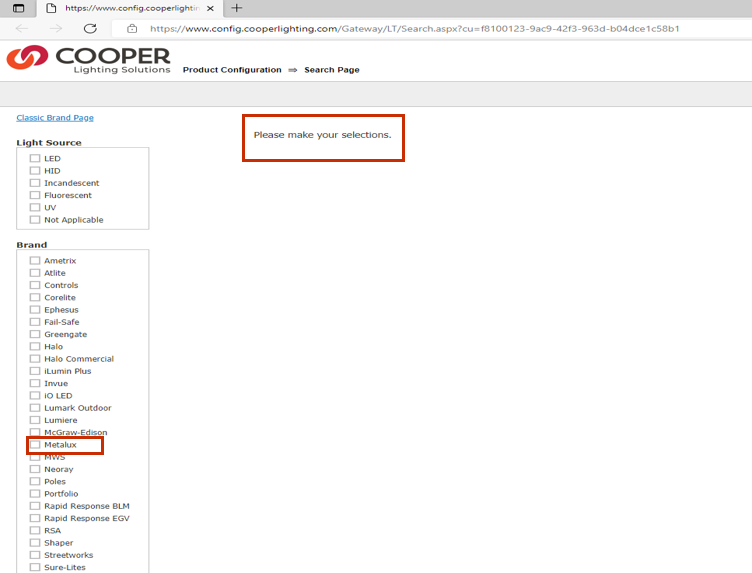This screenshot has width=752, height=573.
Task: Toggle the Lumark Outdoor checkbox
Action: (x=35, y=408)
